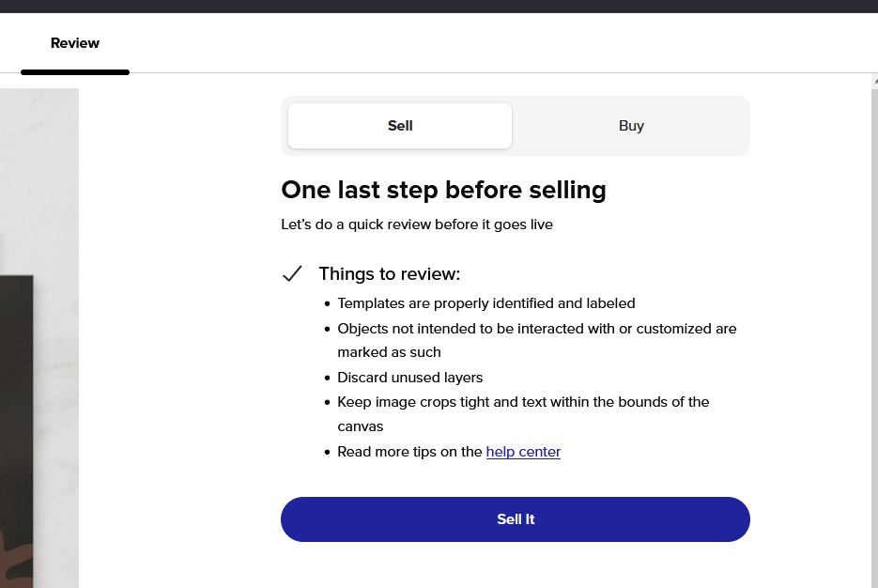This screenshot has width=878, height=588.
Task: Switch to the Sell option
Action: 400,126
